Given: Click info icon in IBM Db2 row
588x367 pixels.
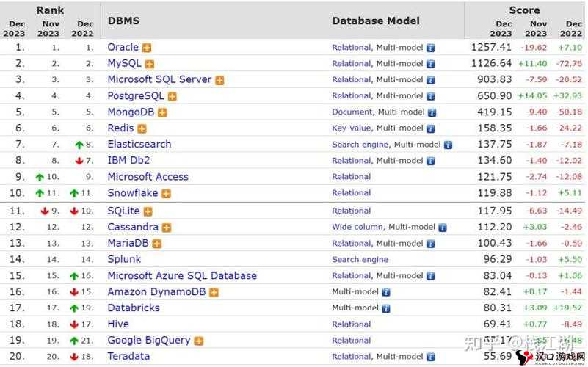Looking at the screenshot, I should [431, 161].
